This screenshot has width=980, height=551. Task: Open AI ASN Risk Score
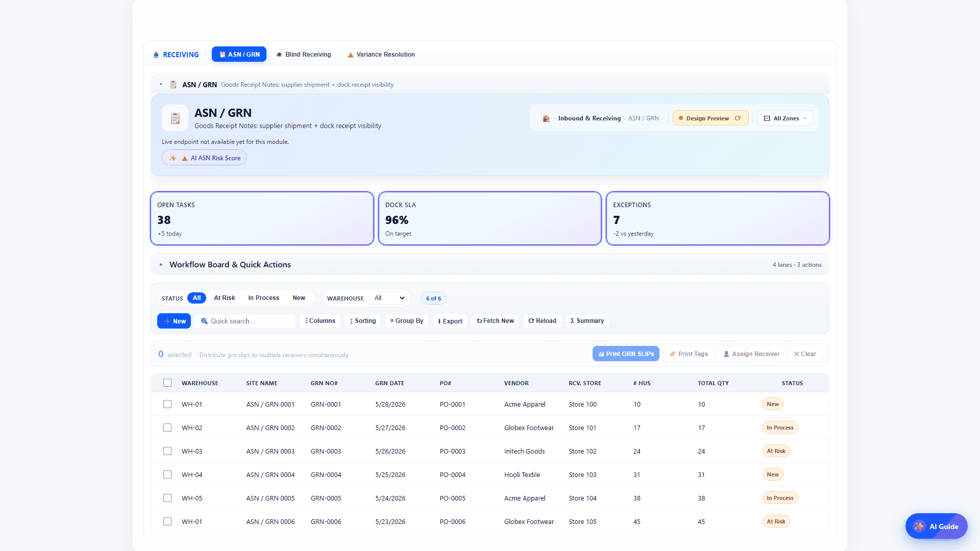(x=204, y=158)
